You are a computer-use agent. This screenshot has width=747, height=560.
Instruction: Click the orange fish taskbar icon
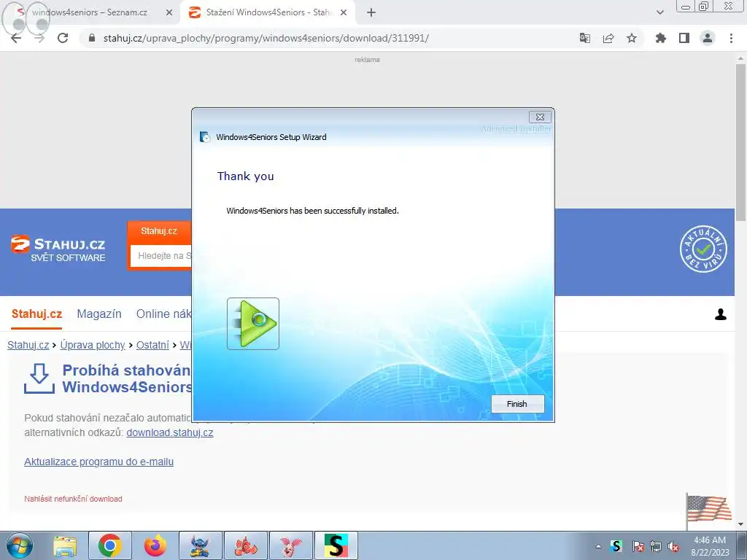[246, 545]
